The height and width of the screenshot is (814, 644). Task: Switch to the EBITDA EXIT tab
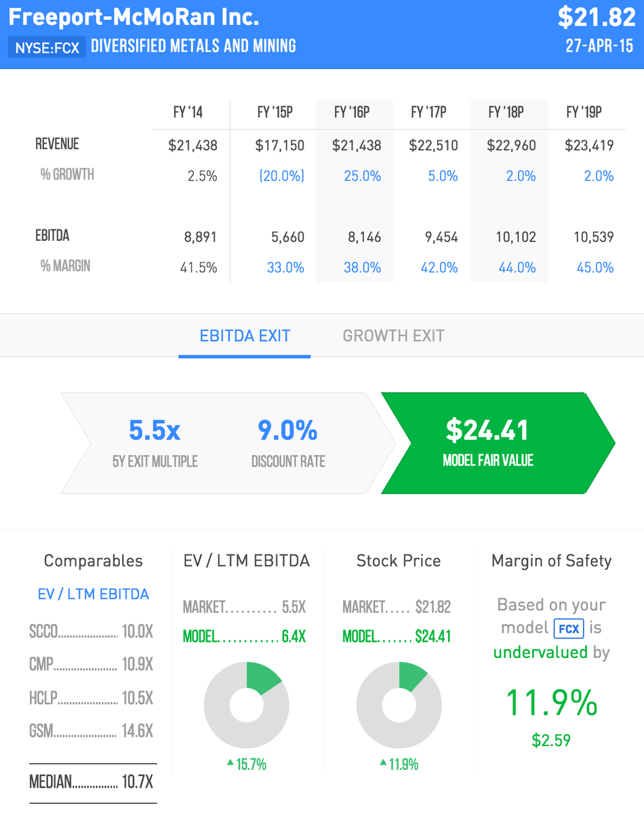tap(245, 336)
